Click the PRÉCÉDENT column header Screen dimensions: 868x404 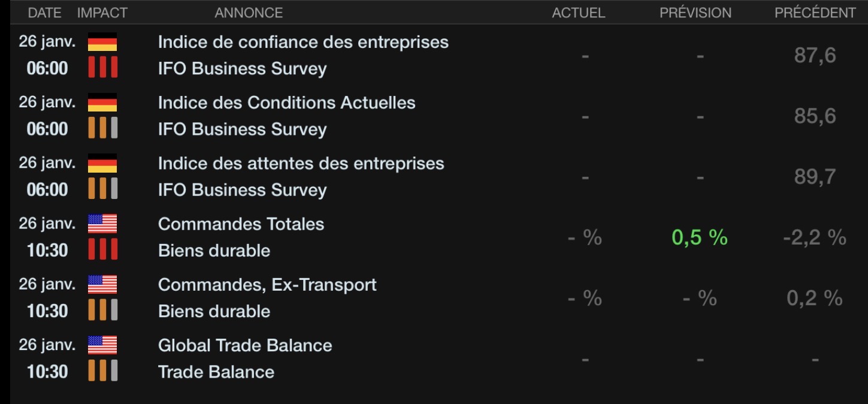pos(815,13)
